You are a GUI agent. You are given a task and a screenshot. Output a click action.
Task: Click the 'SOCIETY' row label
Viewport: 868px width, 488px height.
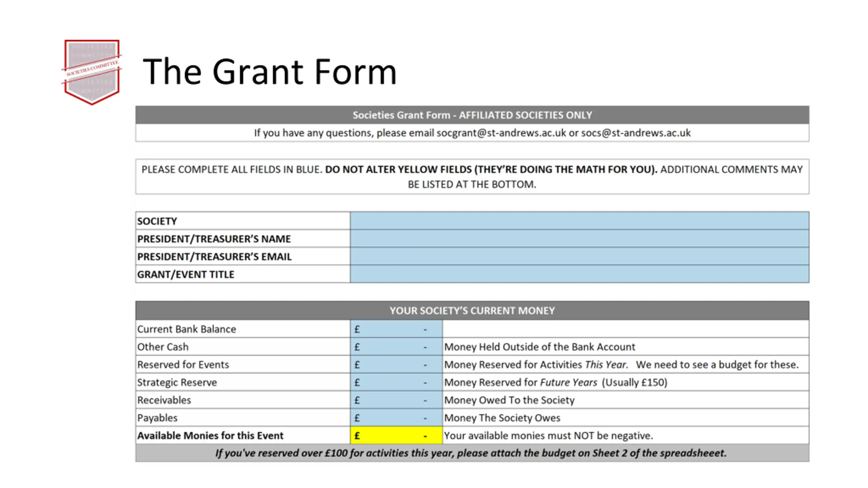tap(157, 221)
